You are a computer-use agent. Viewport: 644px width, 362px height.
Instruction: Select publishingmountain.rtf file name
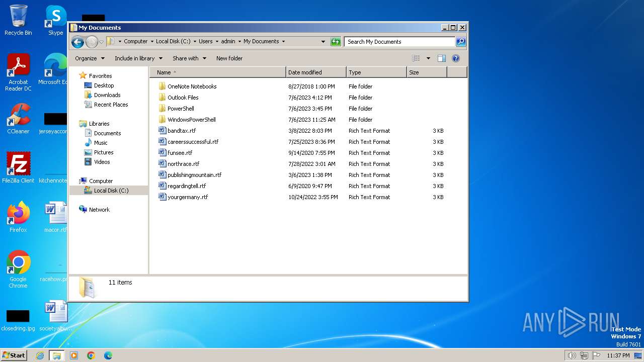click(194, 175)
